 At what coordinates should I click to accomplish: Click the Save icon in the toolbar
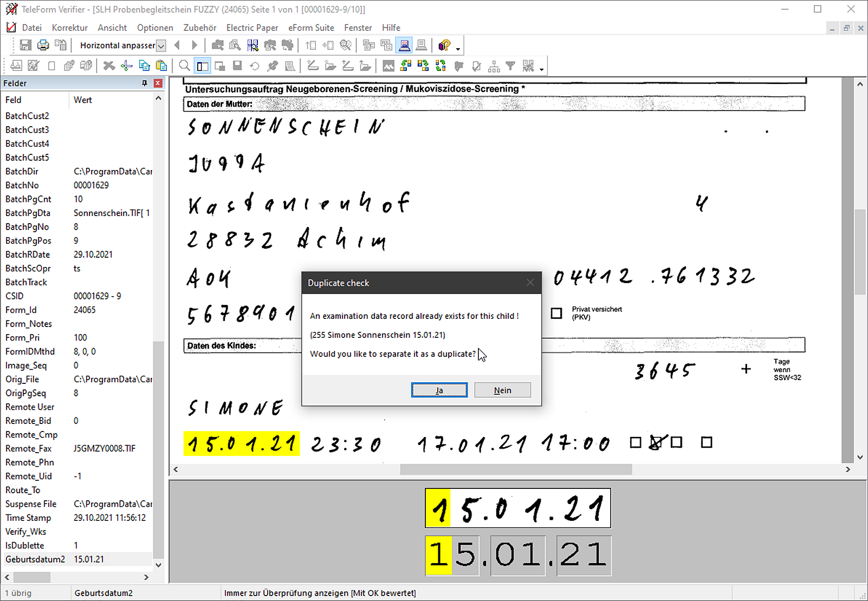[25, 45]
